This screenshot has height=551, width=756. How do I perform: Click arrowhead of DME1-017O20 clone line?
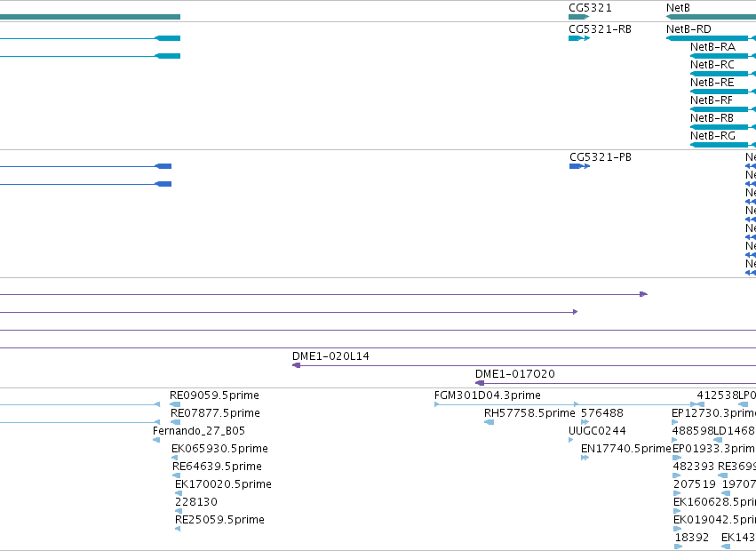479,383
